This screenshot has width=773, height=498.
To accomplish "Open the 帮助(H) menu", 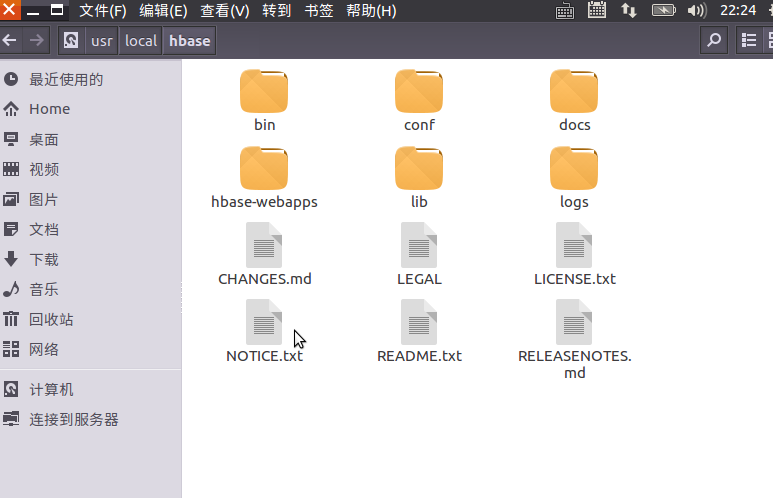I will [371, 10].
